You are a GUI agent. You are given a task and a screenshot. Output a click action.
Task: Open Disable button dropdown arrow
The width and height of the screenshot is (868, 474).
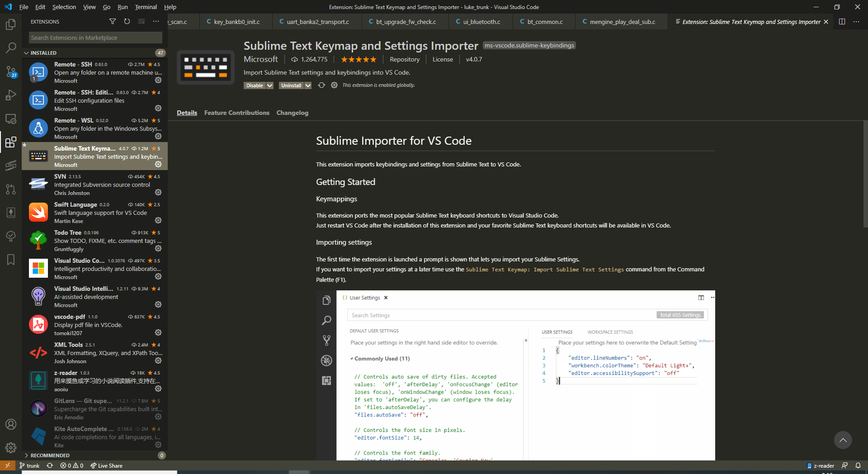(270, 85)
